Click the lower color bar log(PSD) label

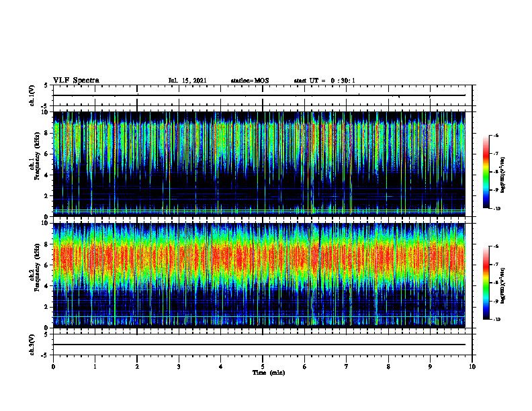coord(503,286)
